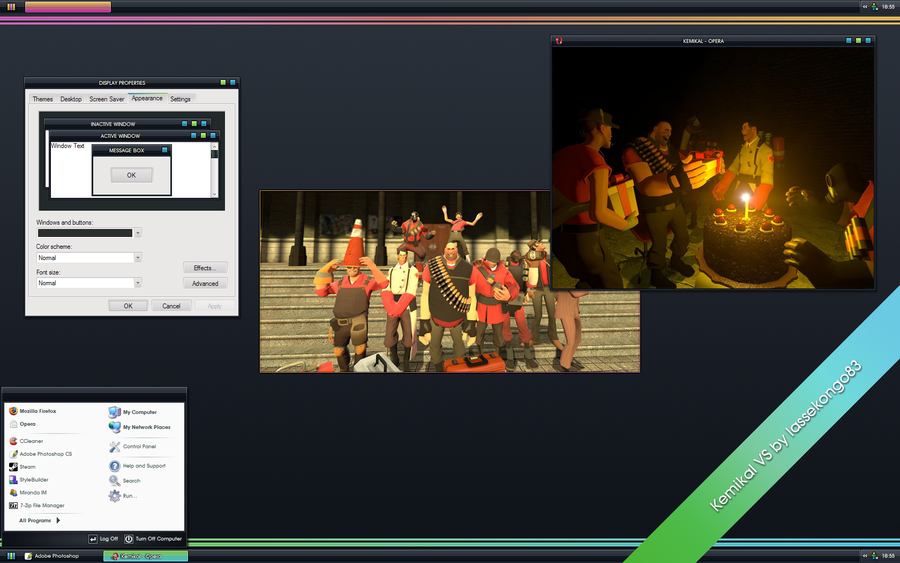
Task: Click the bottom tray Miranda status icon
Action: click(875, 556)
